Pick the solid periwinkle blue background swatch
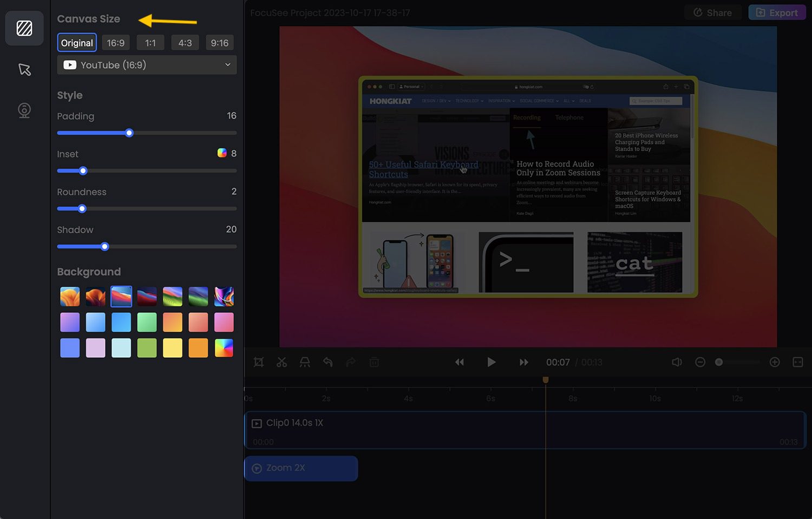Image resolution: width=812 pixels, height=519 pixels. (x=70, y=348)
